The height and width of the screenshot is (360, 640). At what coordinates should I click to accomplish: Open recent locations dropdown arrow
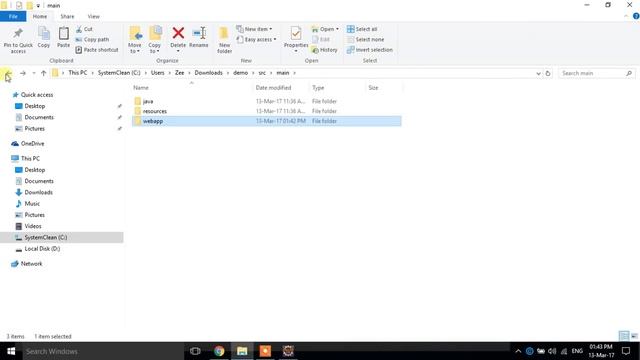click(x=34, y=73)
